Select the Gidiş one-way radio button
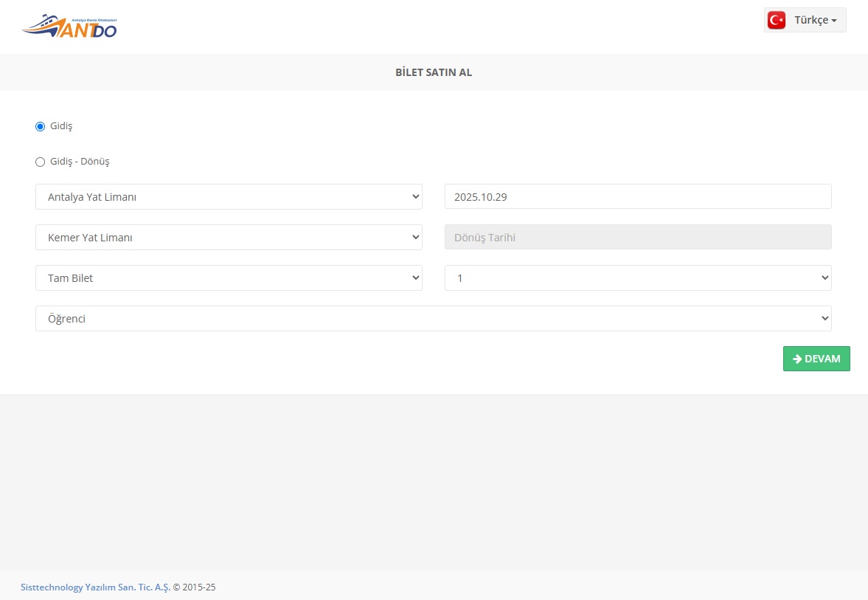This screenshot has height=600, width=868. 41,126
